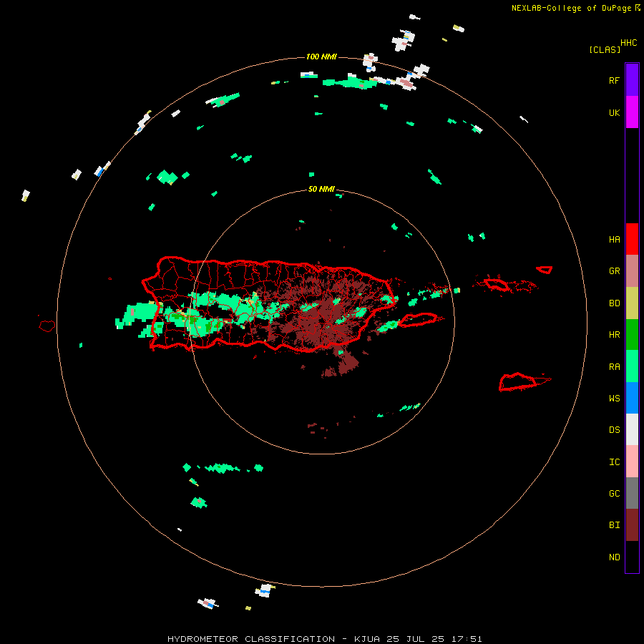Click the Mona island outline west of Puerto Rico
The image size is (644, 644).
pyautogui.click(x=47, y=326)
